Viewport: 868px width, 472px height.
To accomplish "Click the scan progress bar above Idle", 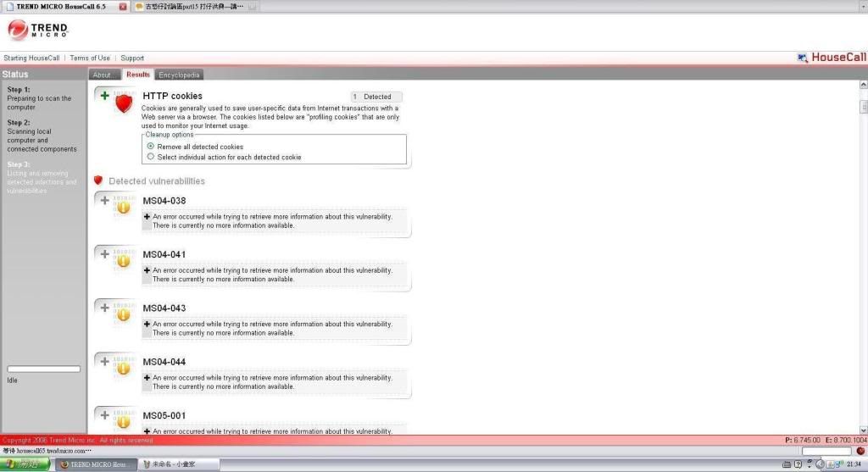I will pos(44,369).
